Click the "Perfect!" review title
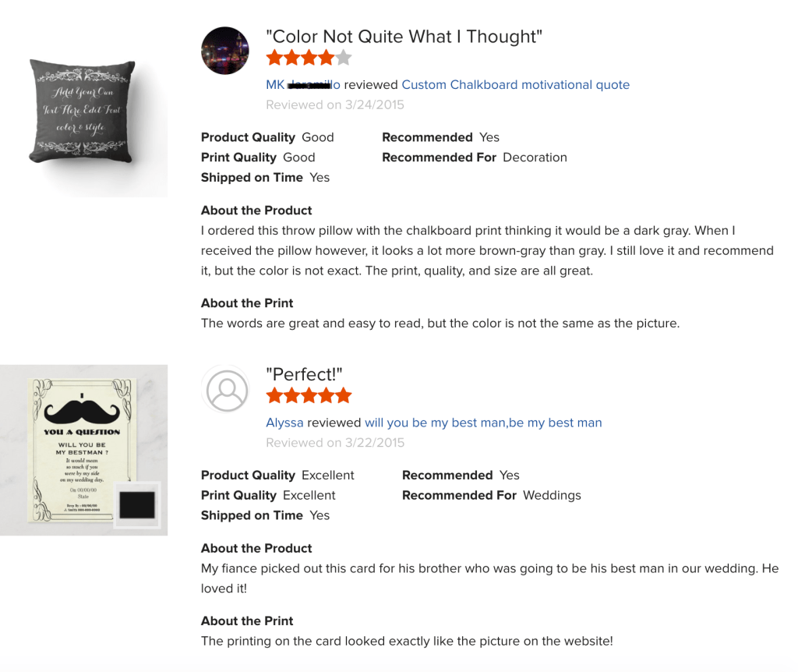 tap(304, 375)
